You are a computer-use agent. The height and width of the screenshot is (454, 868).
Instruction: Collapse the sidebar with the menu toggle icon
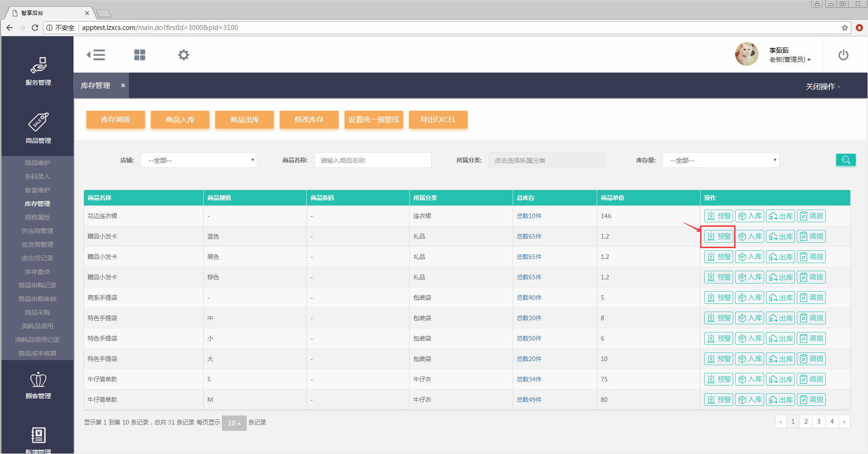[96, 55]
